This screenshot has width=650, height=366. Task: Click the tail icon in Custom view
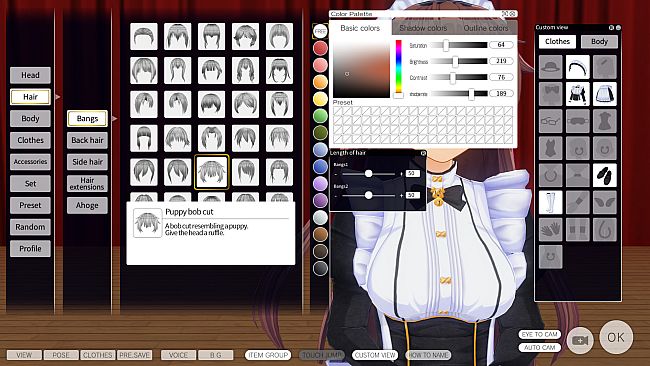[x=604, y=229]
